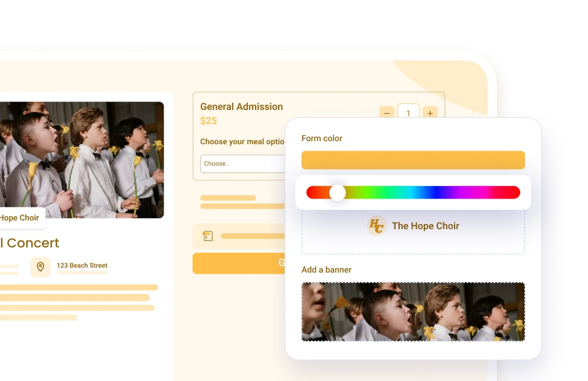Click the receipt icon in summary row
This screenshot has width=588, height=381.
click(208, 236)
